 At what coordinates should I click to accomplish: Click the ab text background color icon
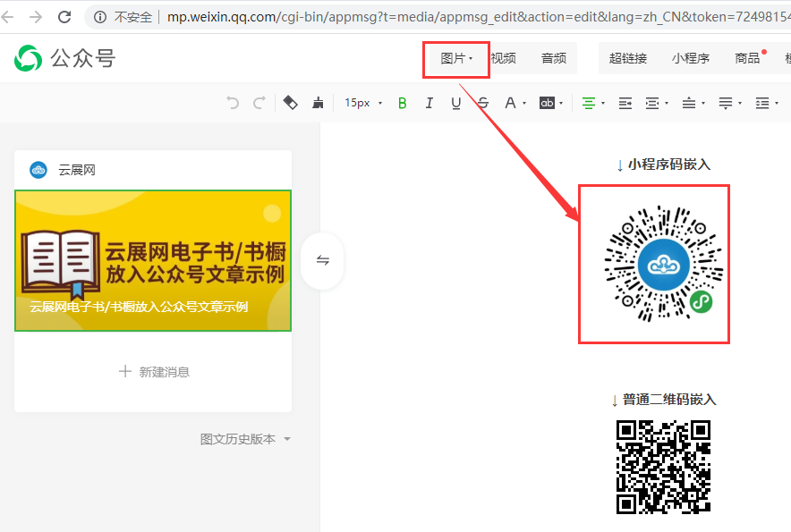click(x=547, y=103)
